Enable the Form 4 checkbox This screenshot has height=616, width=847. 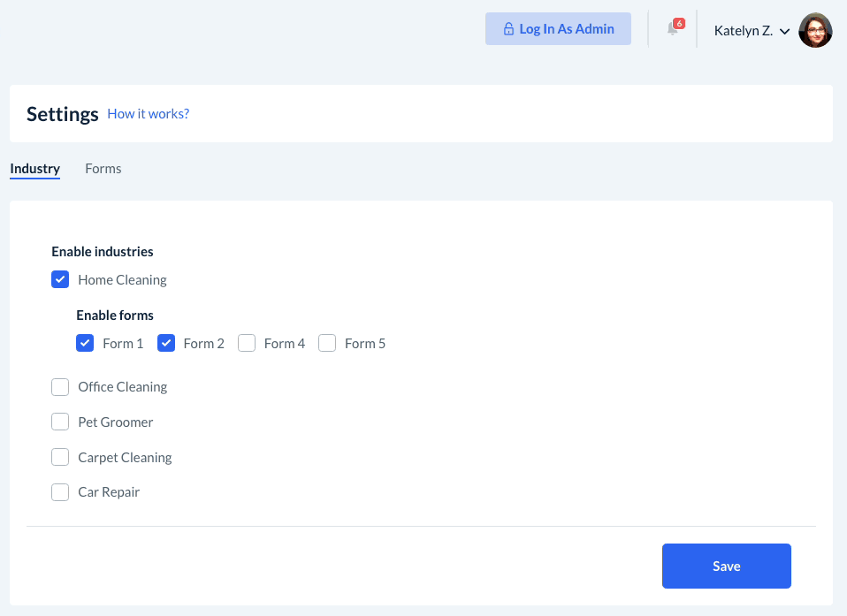tap(247, 344)
